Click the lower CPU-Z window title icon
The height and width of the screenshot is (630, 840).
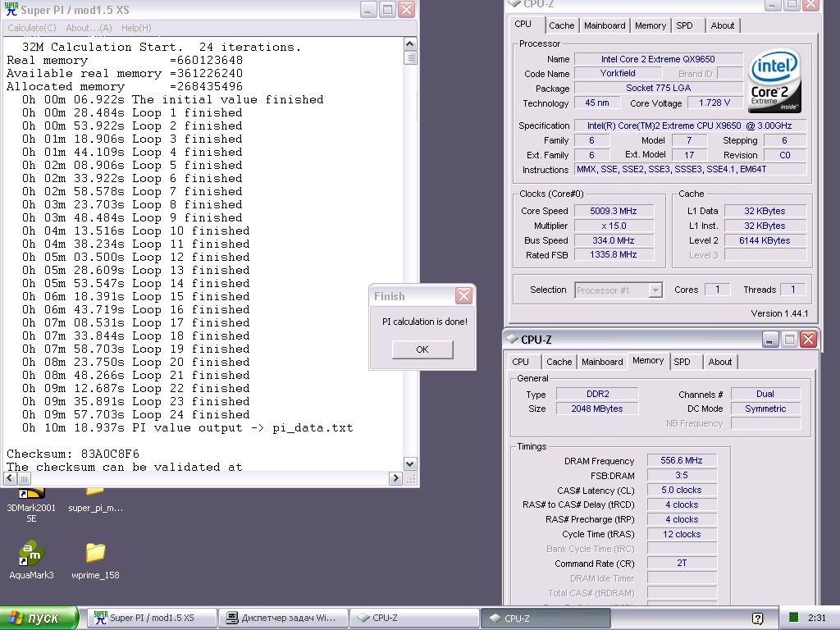[x=513, y=339]
